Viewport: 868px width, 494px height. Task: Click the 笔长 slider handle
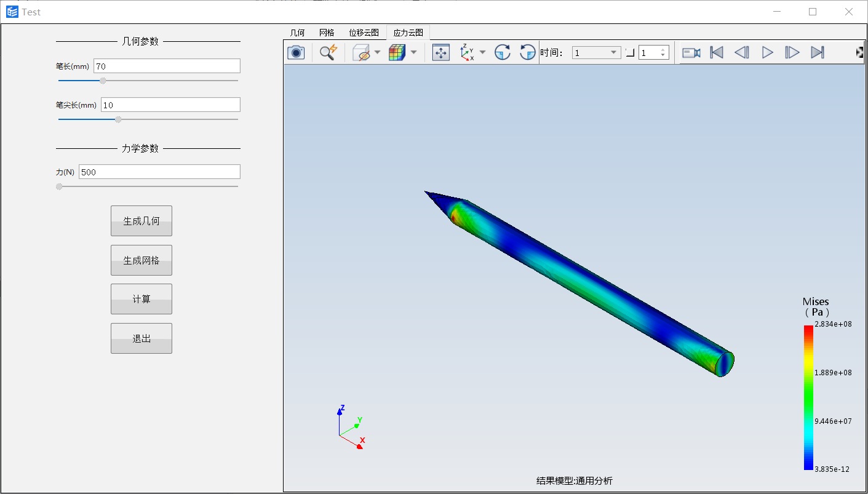pos(103,81)
